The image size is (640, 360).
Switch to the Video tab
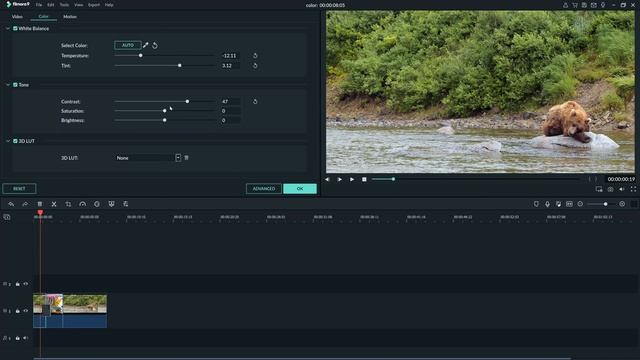point(17,17)
